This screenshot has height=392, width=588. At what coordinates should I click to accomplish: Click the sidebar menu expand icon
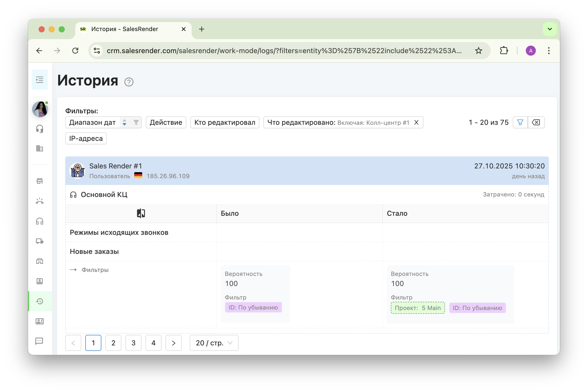40,80
